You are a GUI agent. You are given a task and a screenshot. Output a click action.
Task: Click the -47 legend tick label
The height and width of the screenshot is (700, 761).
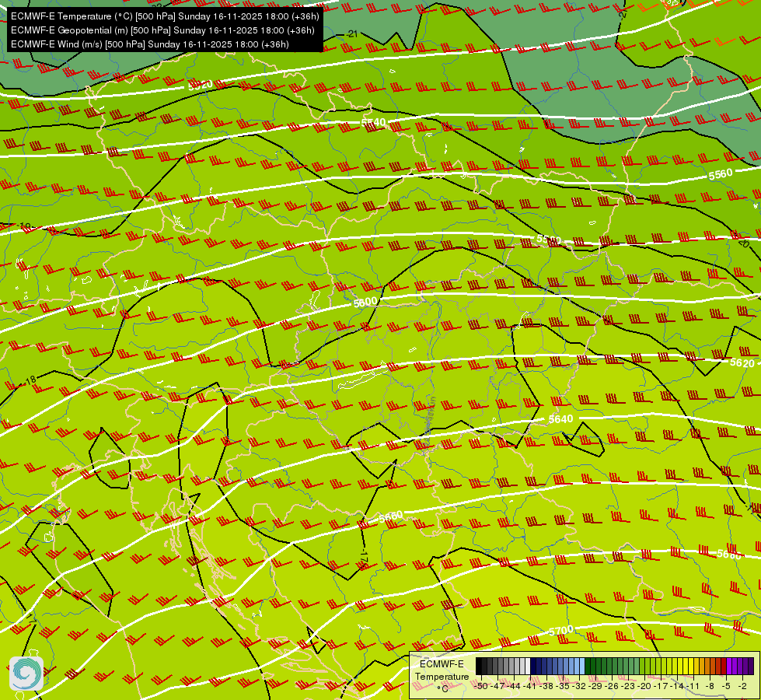coord(497,686)
